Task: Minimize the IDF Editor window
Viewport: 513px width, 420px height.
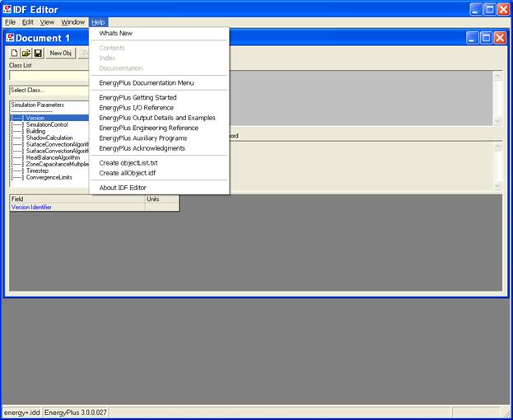Action: tap(476, 10)
